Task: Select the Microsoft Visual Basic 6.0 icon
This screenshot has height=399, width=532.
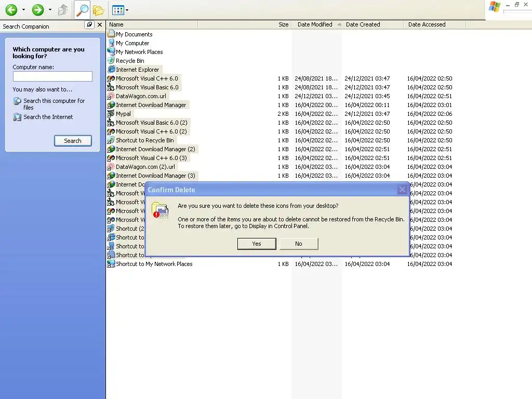Action: (x=111, y=87)
